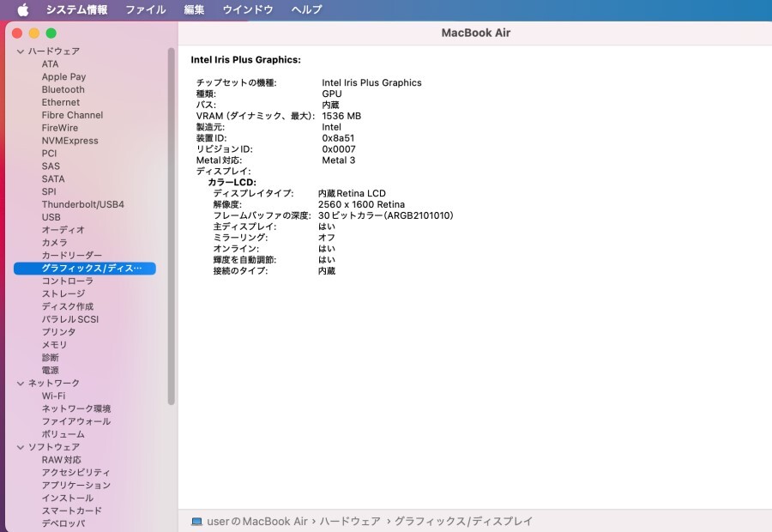Select PCI in the sidebar
This screenshot has height=532, width=772.
coord(49,154)
